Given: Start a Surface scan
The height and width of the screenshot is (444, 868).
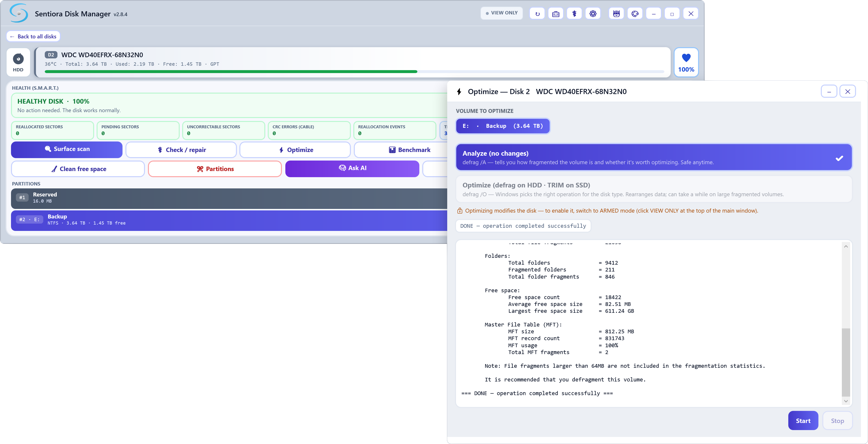Looking at the screenshot, I should [67, 149].
